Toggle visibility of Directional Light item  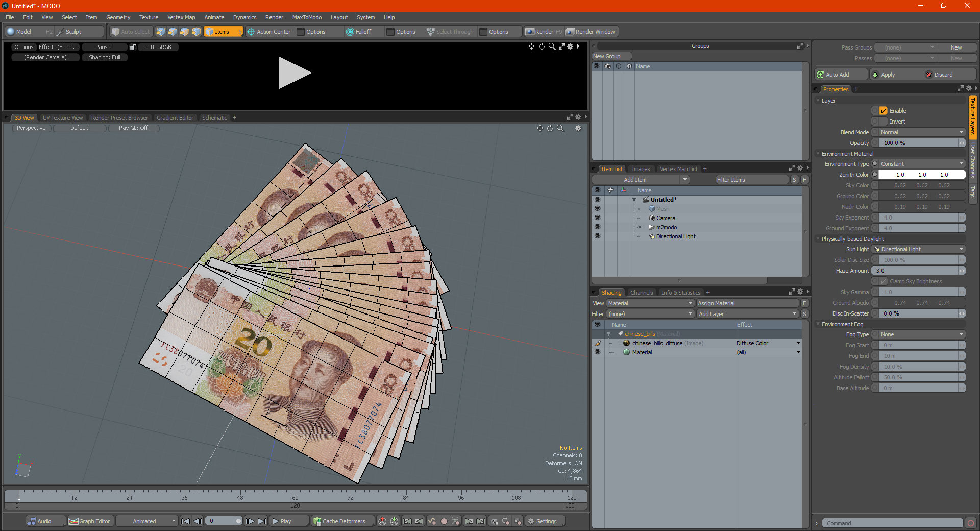(597, 236)
